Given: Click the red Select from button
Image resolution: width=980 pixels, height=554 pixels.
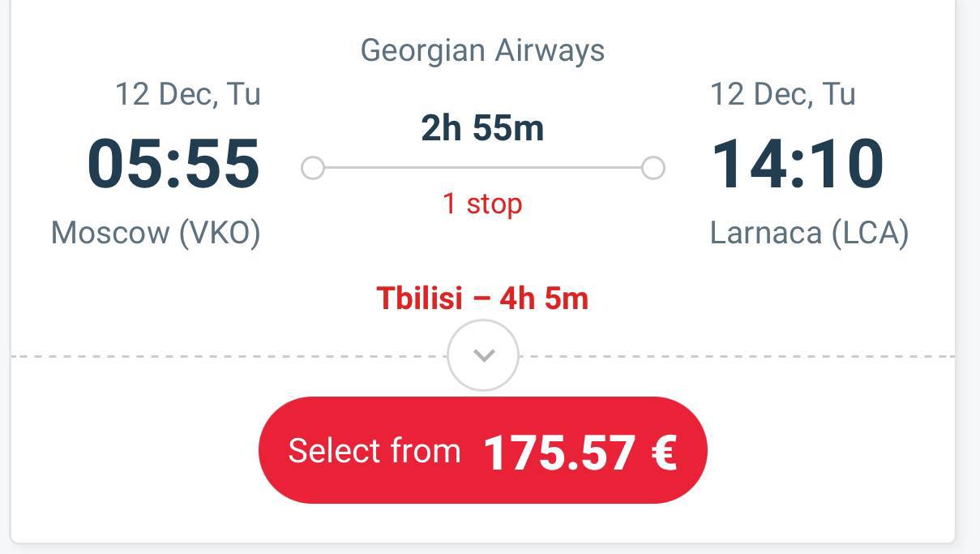Looking at the screenshot, I should [482, 450].
